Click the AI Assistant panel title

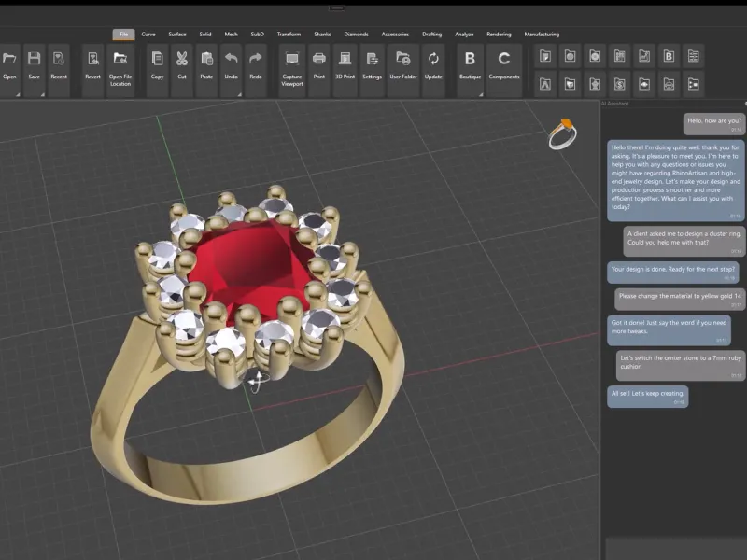coord(615,104)
